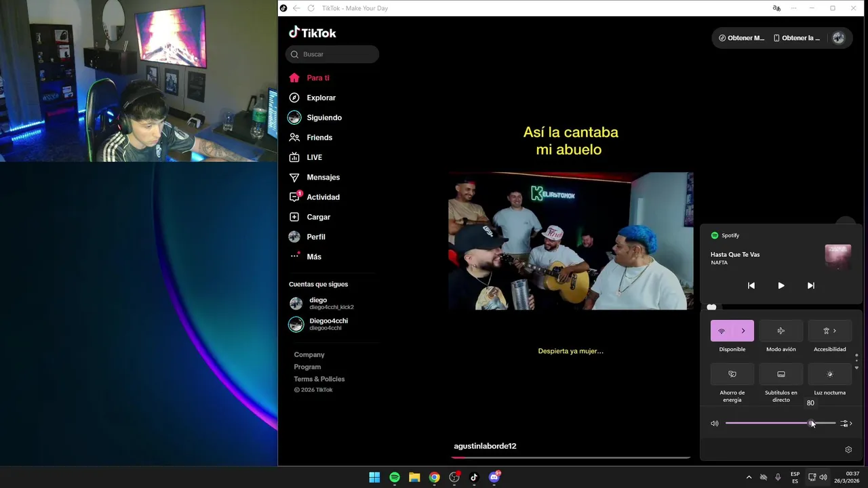Toggle the Wi-Fi quick setting
This screenshot has width=868, height=488.
722,331
